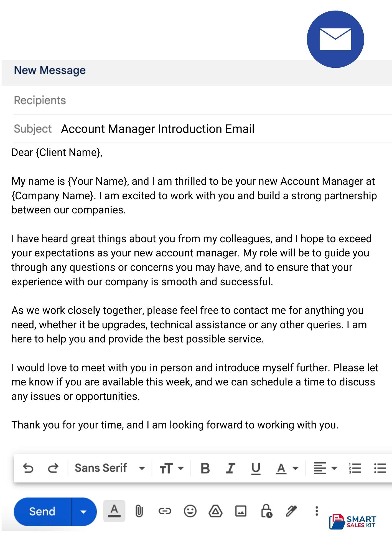Image resolution: width=392 pixels, height=555 pixels.
Task: Toggle italic formatting
Action: [x=230, y=468]
